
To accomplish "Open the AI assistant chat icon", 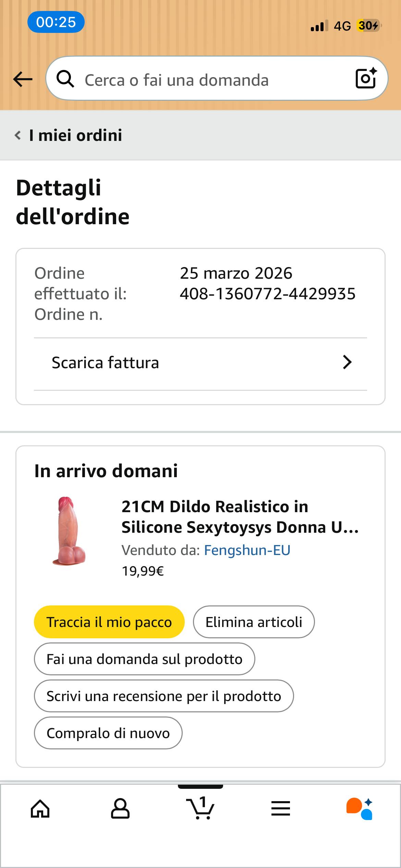I will (360, 809).
